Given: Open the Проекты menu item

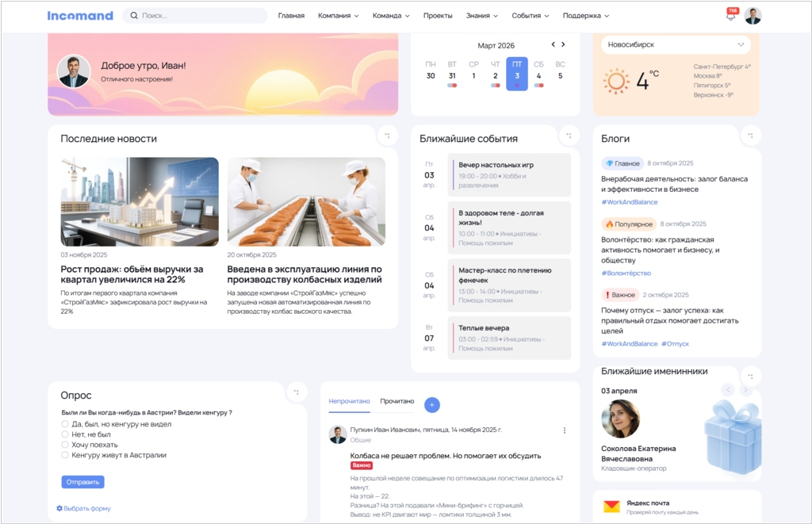Looking at the screenshot, I should point(438,16).
